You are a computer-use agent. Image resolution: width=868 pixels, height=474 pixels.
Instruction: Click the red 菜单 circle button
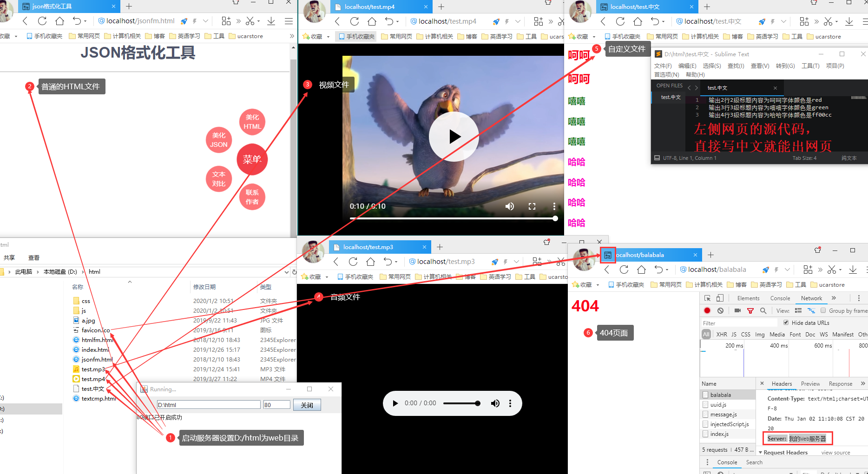pyautogui.click(x=252, y=159)
